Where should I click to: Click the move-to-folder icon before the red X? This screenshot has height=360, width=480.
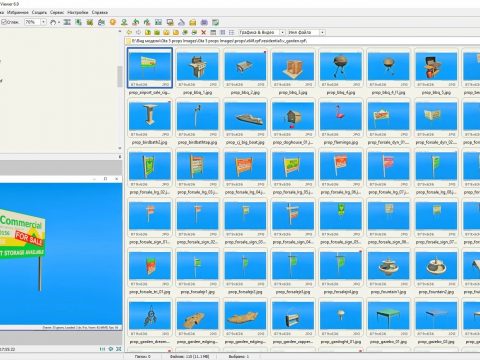(x=194, y=32)
